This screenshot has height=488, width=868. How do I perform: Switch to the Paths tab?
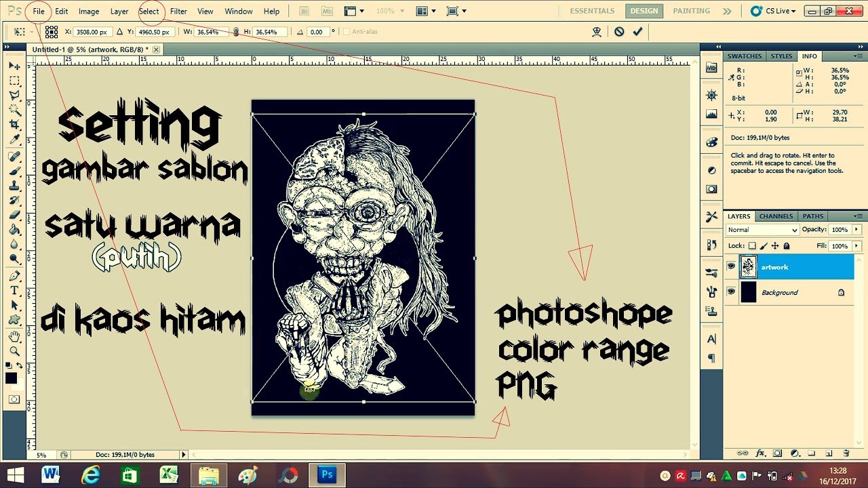coord(812,216)
